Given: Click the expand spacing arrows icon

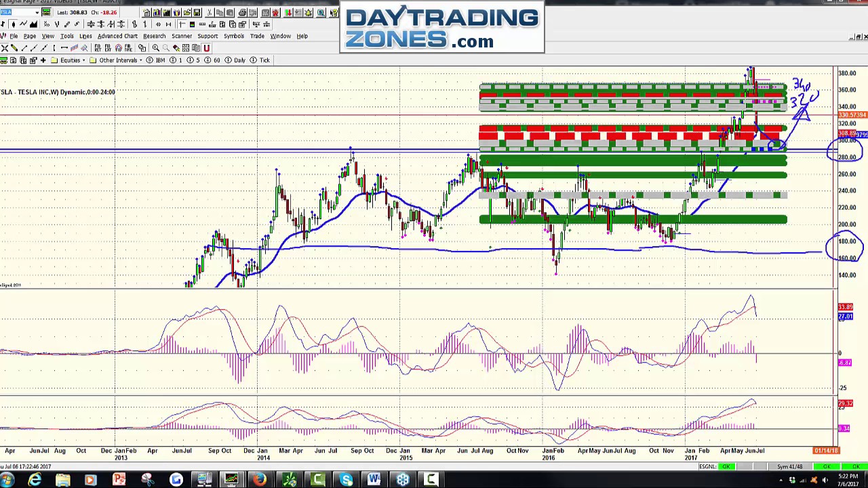Looking at the screenshot, I should 158,24.
